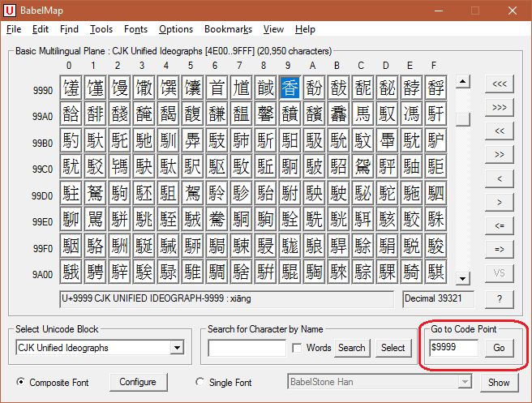Viewport: 532px width, 403px height.
Task: Click the single > navigation button
Action: (x=499, y=203)
